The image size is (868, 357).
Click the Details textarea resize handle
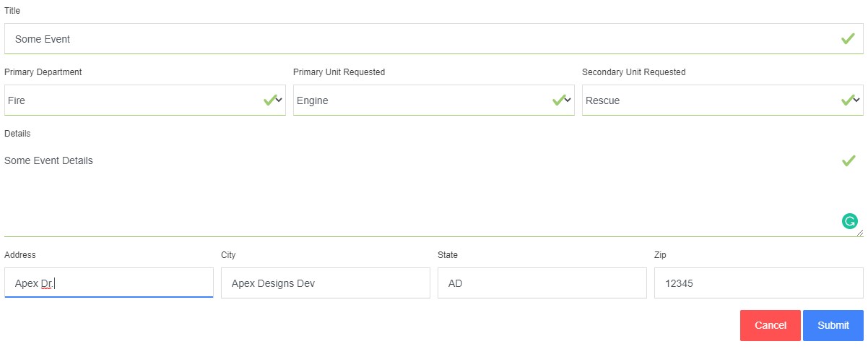pyautogui.click(x=859, y=233)
